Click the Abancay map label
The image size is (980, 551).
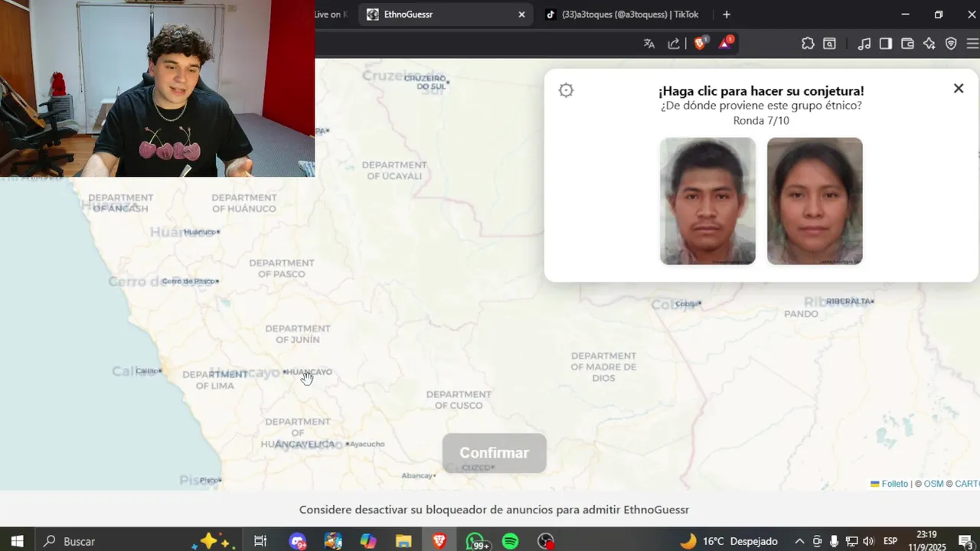pos(419,475)
